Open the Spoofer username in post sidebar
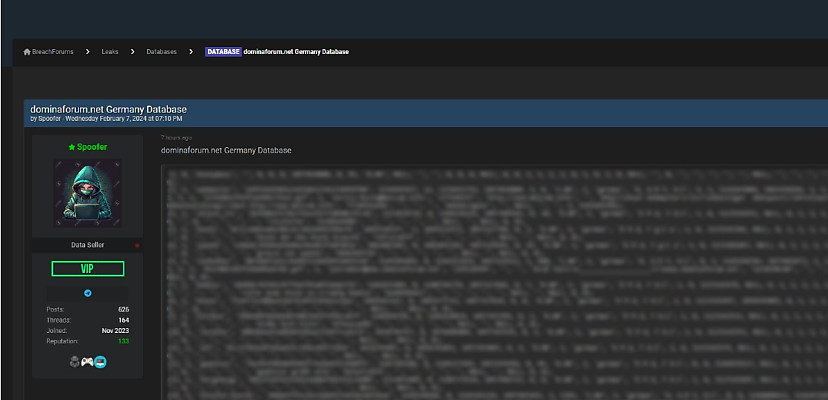 pos(92,147)
